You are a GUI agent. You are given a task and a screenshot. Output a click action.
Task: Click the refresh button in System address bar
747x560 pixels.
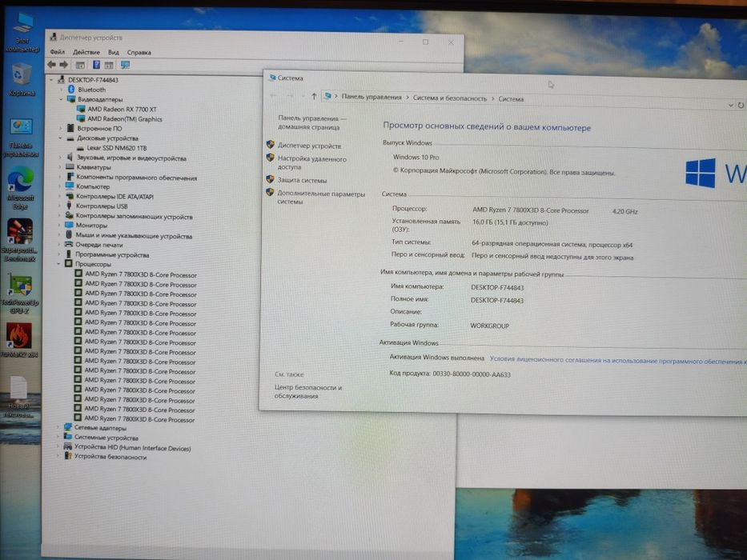741,106
